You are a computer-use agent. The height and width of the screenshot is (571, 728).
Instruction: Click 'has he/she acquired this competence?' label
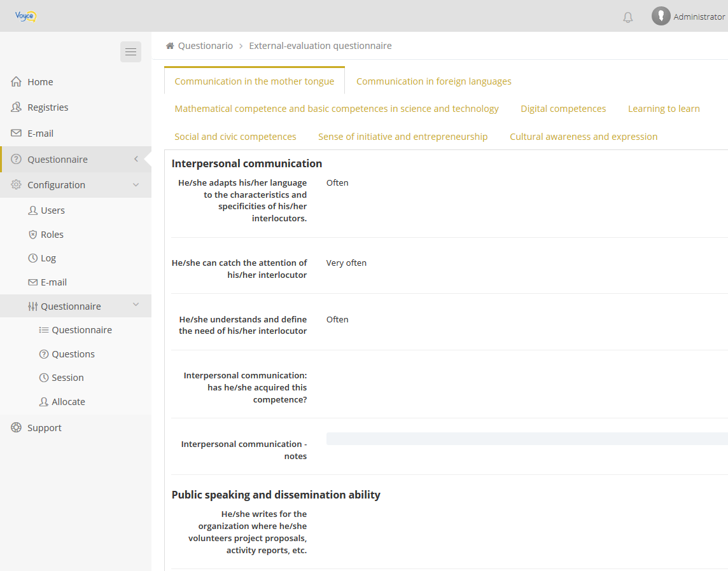[x=245, y=387]
